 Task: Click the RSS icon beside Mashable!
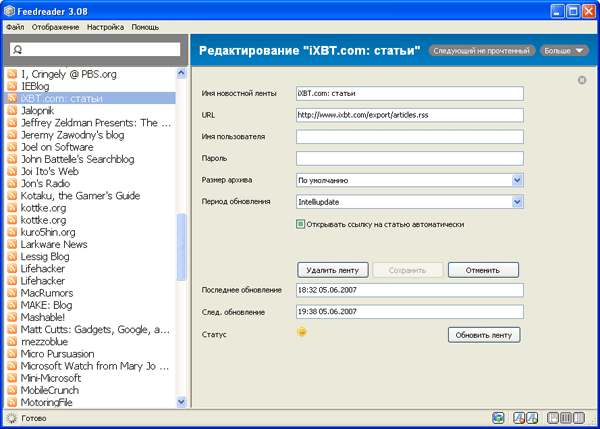(x=12, y=317)
